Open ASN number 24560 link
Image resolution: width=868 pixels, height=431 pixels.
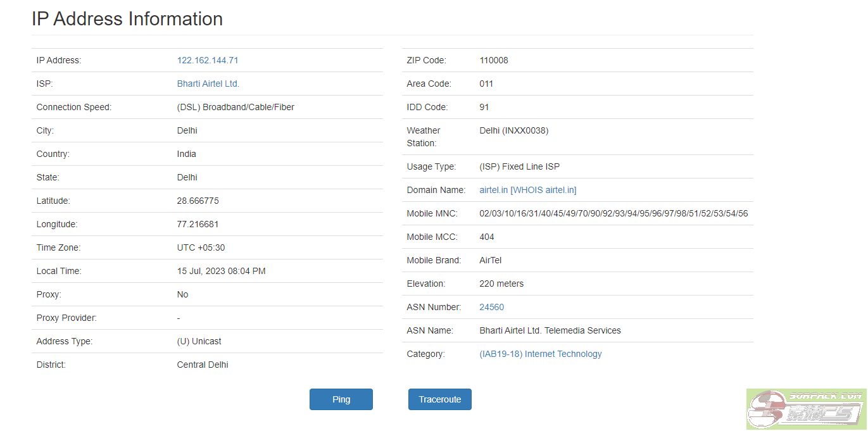click(x=492, y=307)
